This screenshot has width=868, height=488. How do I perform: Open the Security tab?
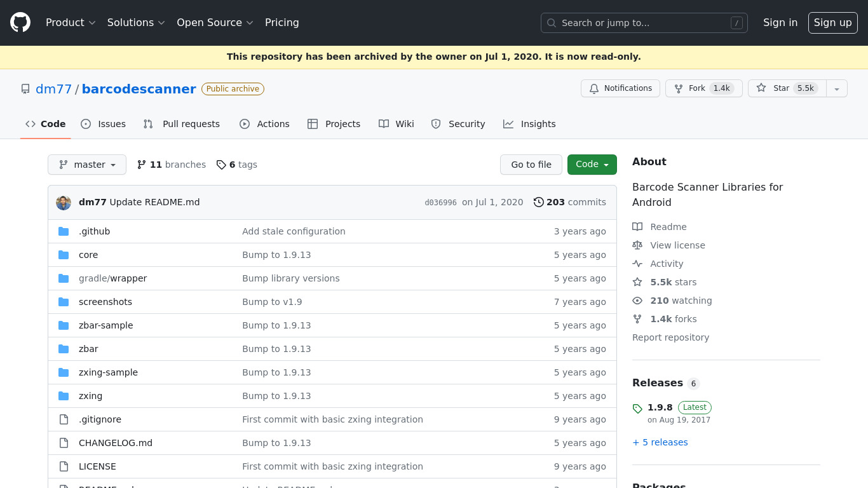pos(458,124)
